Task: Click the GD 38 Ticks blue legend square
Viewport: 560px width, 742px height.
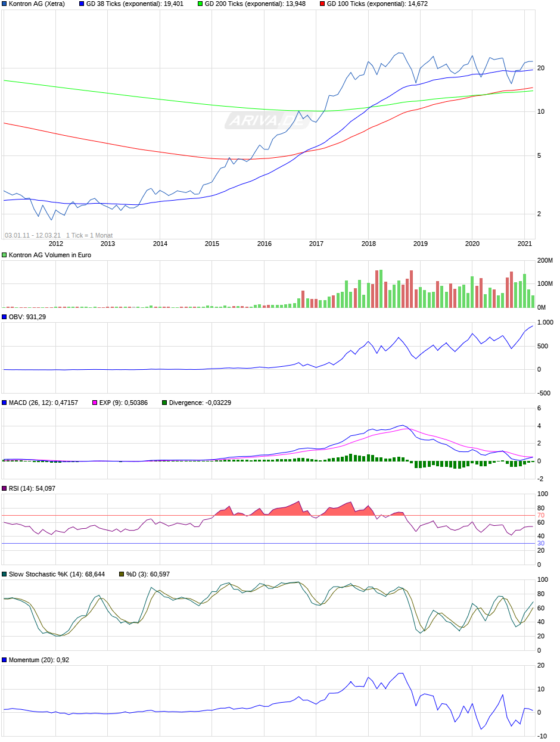Action: 82,4
